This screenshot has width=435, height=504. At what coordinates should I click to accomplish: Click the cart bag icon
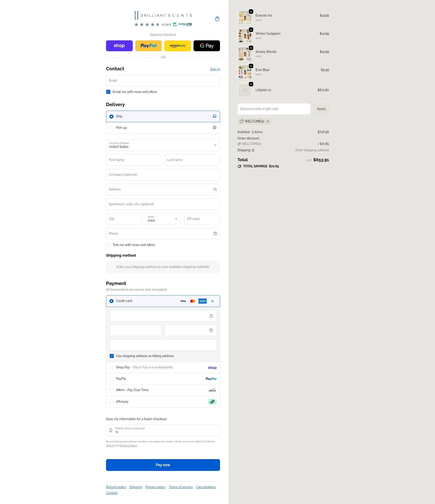click(217, 19)
